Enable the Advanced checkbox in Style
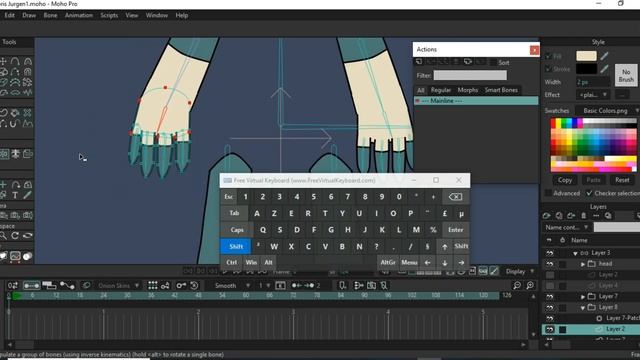This screenshot has height=360, width=640. tap(549, 193)
